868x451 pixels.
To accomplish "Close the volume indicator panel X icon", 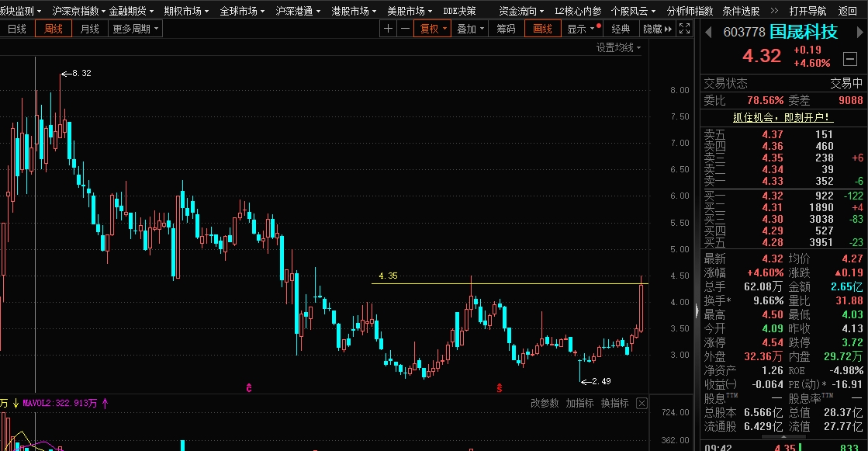I will 641,404.
